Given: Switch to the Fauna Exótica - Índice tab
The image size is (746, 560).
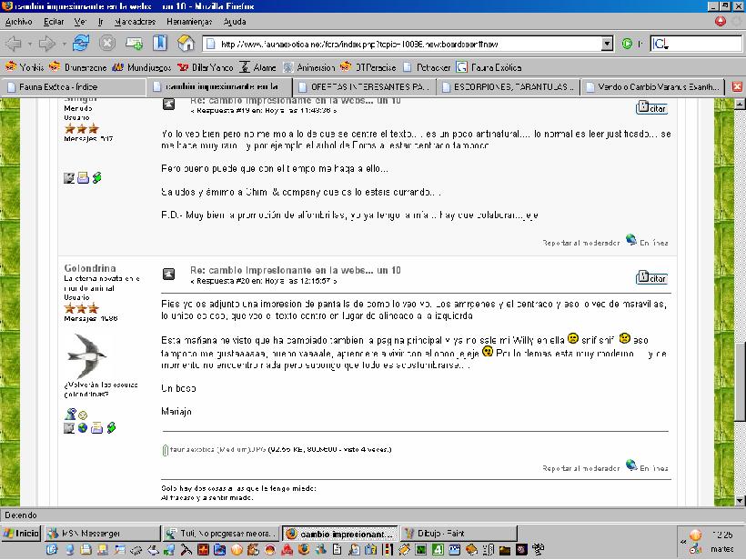Looking at the screenshot, I should click(73, 87).
